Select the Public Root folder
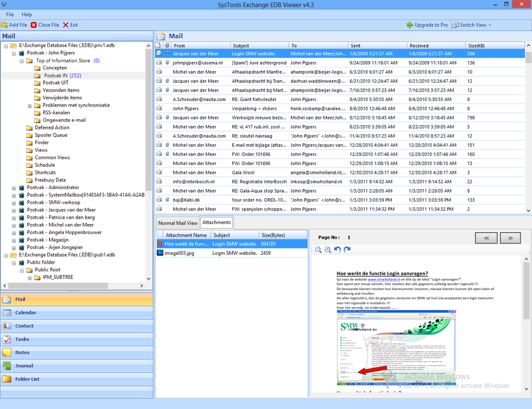Image resolution: width=532 pixels, height=409 pixels. (47, 270)
